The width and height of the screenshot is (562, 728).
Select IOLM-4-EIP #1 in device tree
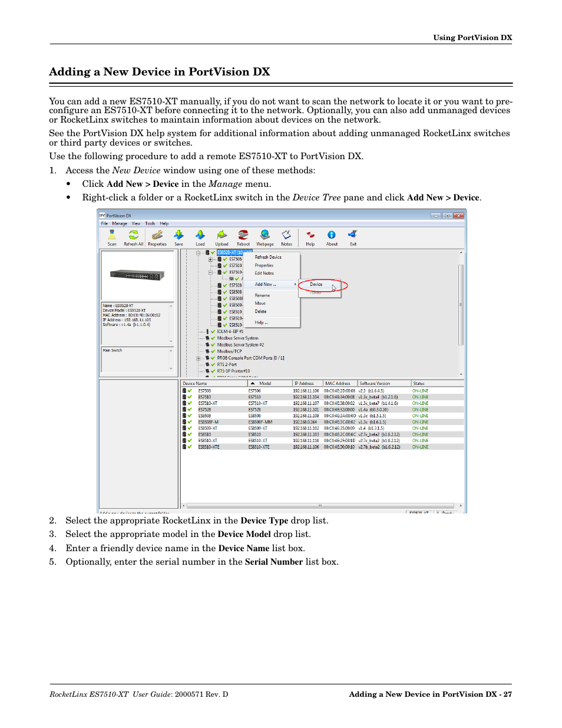pos(230,331)
